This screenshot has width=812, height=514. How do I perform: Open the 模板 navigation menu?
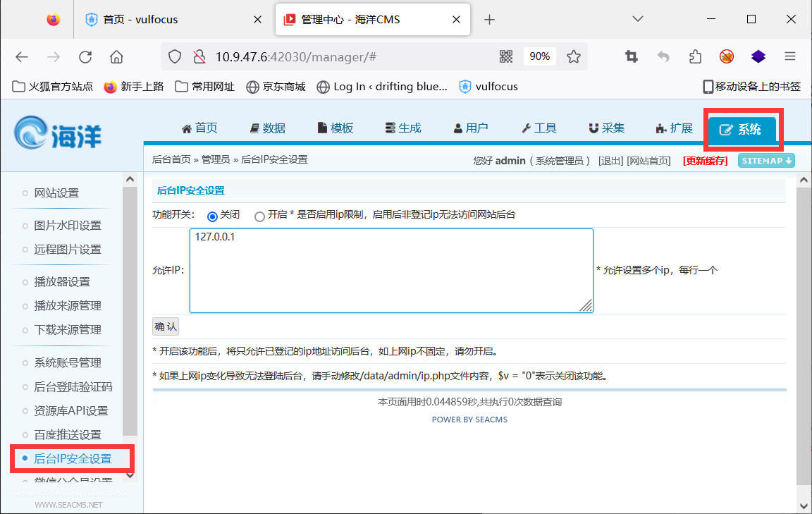click(x=336, y=128)
